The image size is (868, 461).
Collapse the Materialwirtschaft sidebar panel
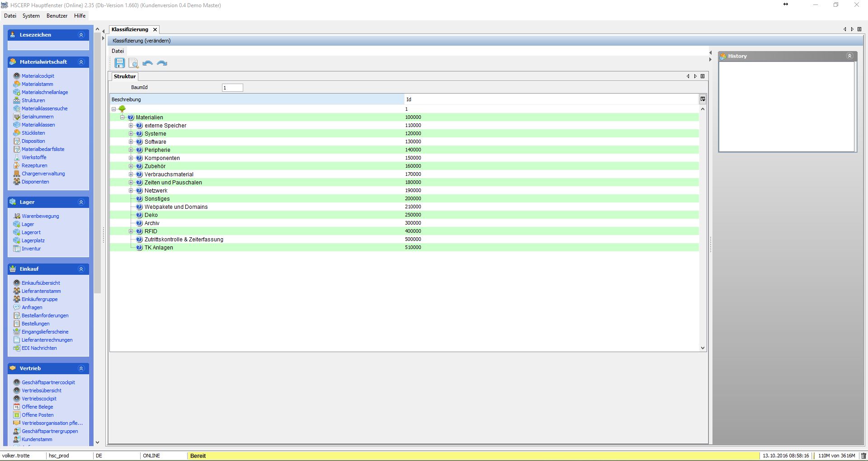81,62
